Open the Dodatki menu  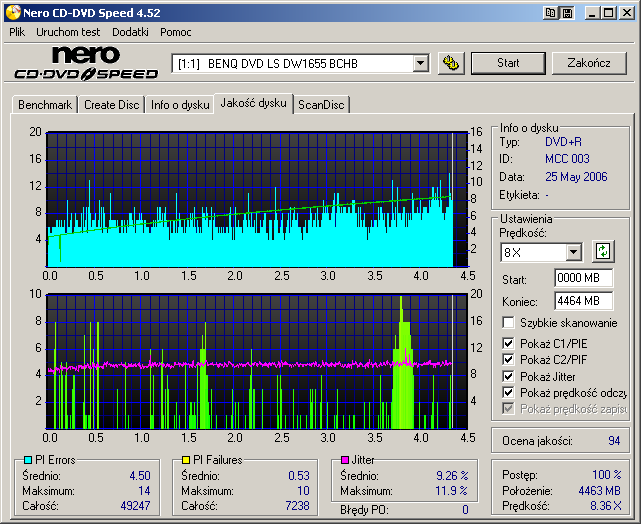130,32
